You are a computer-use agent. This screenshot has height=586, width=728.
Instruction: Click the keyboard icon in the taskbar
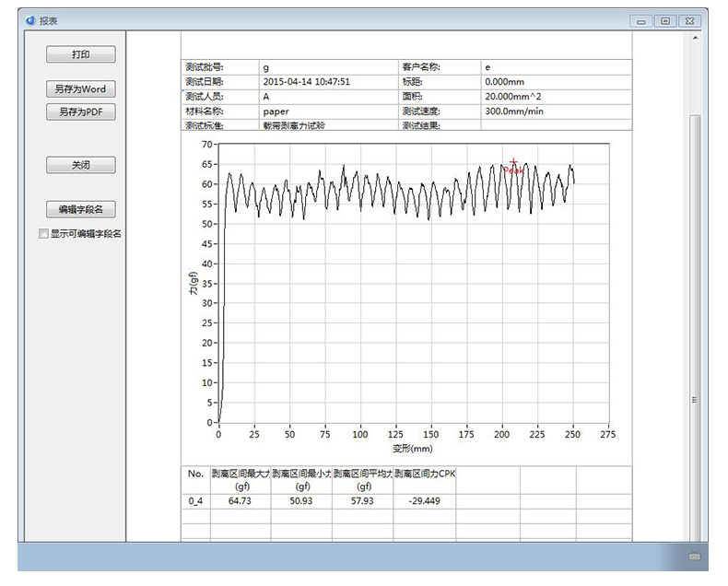coord(694,557)
